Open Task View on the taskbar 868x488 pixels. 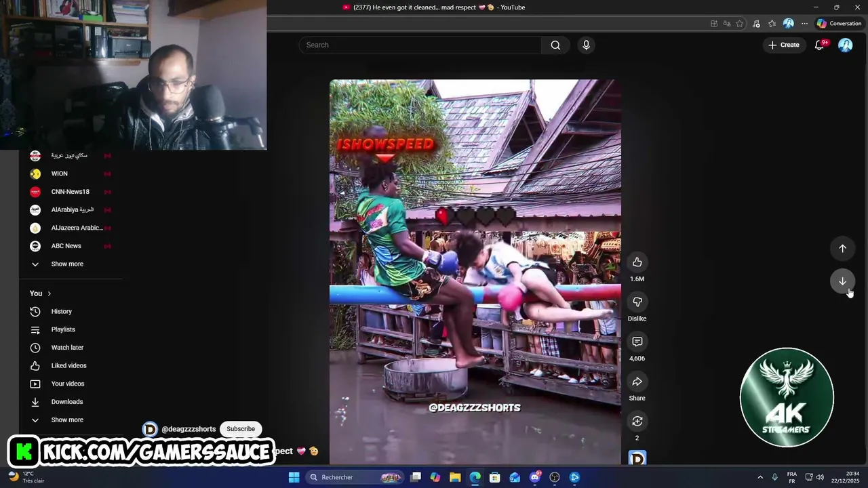[416, 477]
